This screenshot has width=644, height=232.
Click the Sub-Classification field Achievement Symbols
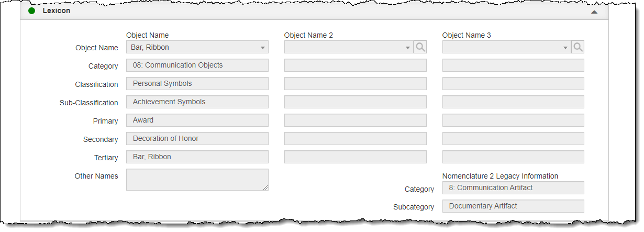[x=197, y=102]
